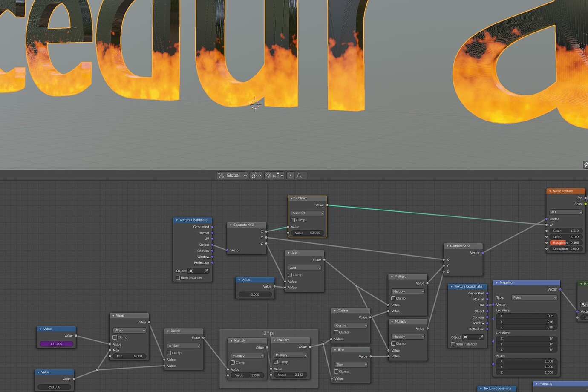Viewport: 588px width, 392px height.
Task: Click the 250.000 value field
Action: [54, 387]
